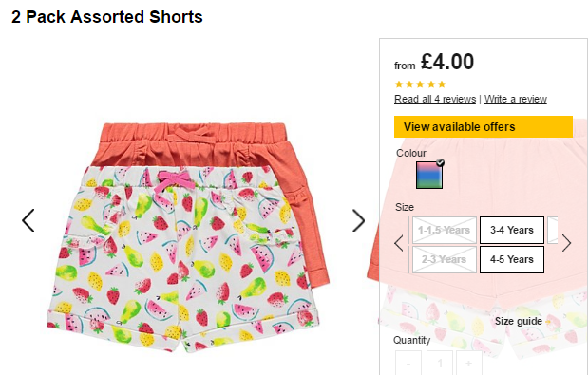Screen dimensions: 588x375
Task: Decrease quantity with the minus button
Action: (x=408, y=363)
